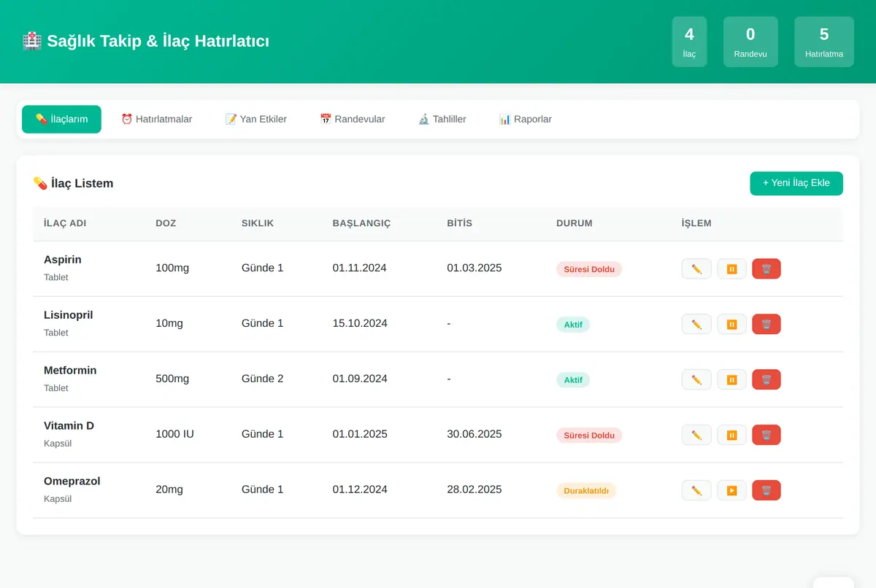876x588 pixels.
Task: Remove Vitamin D with the trash icon
Action: pos(766,435)
